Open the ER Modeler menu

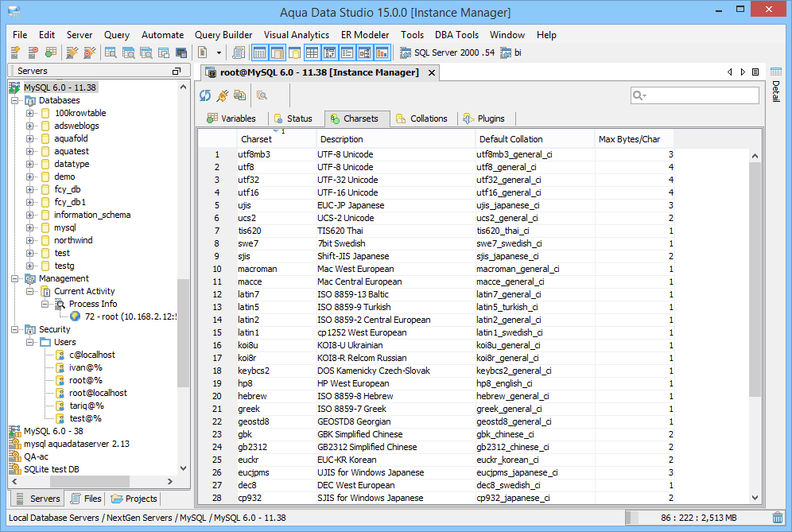click(x=365, y=35)
